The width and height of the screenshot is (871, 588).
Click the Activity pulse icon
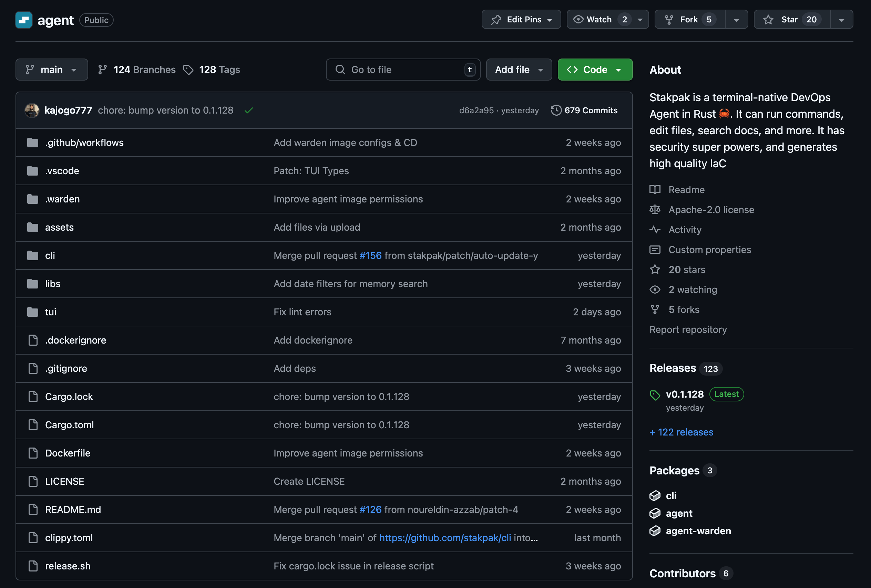tap(655, 230)
